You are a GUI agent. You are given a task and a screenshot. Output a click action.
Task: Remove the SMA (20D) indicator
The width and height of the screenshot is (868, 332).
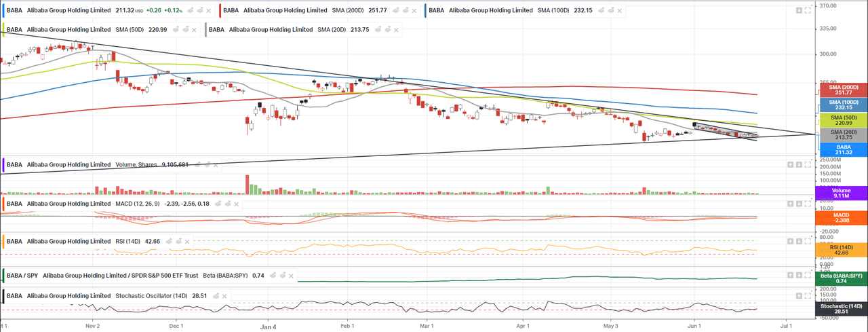coord(396,30)
